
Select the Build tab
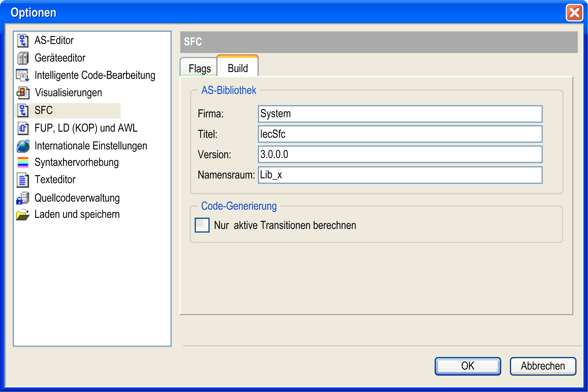238,68
